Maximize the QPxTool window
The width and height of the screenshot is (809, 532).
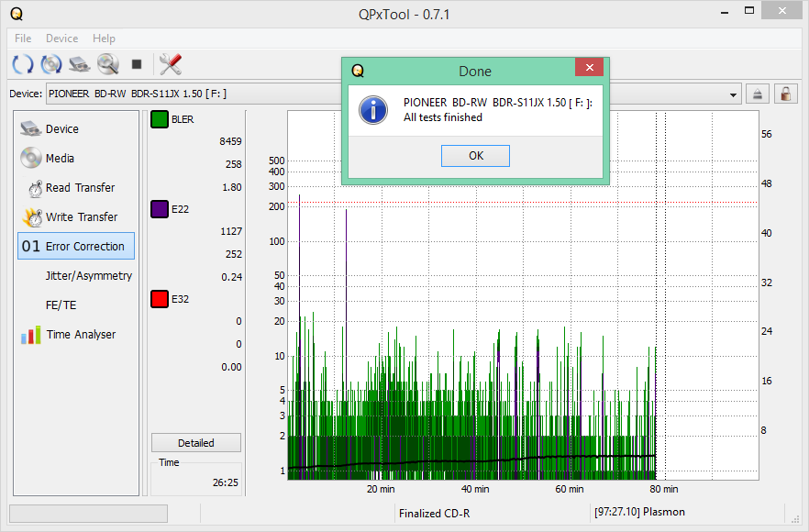[749, 10]
